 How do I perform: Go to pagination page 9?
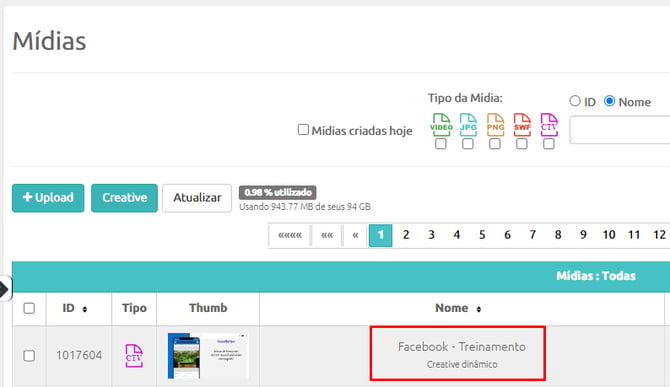point(583,235)
